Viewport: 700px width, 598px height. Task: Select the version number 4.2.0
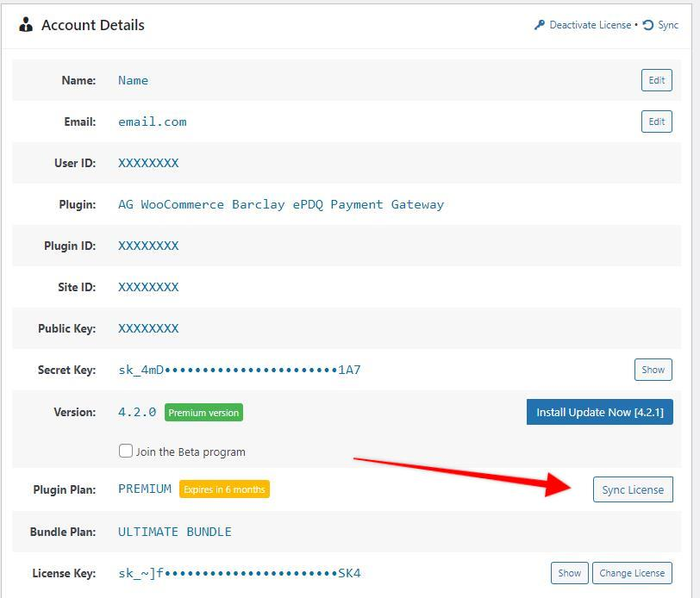click(x=137, y=412)
